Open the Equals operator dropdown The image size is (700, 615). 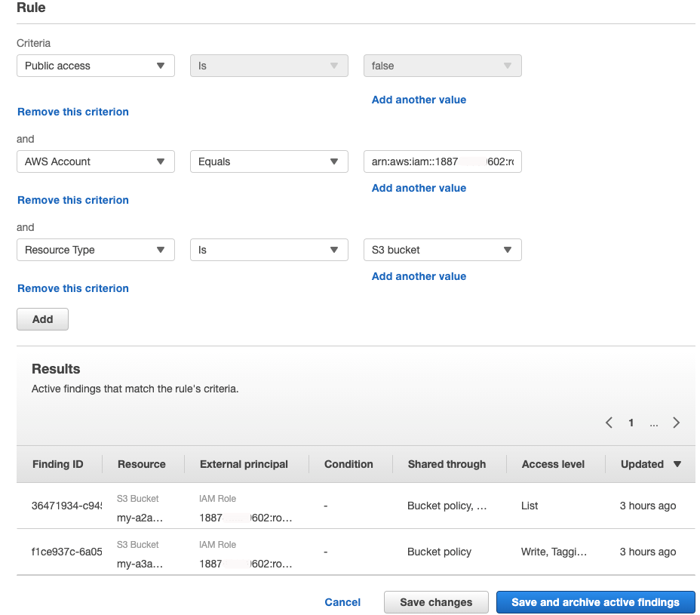pyautogui.click(x=269, y=161)
